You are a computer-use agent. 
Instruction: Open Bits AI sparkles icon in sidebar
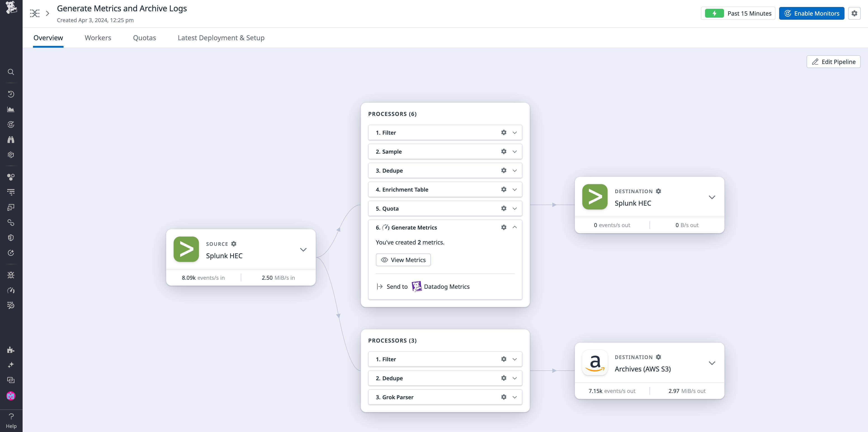(x=11, y=365)
